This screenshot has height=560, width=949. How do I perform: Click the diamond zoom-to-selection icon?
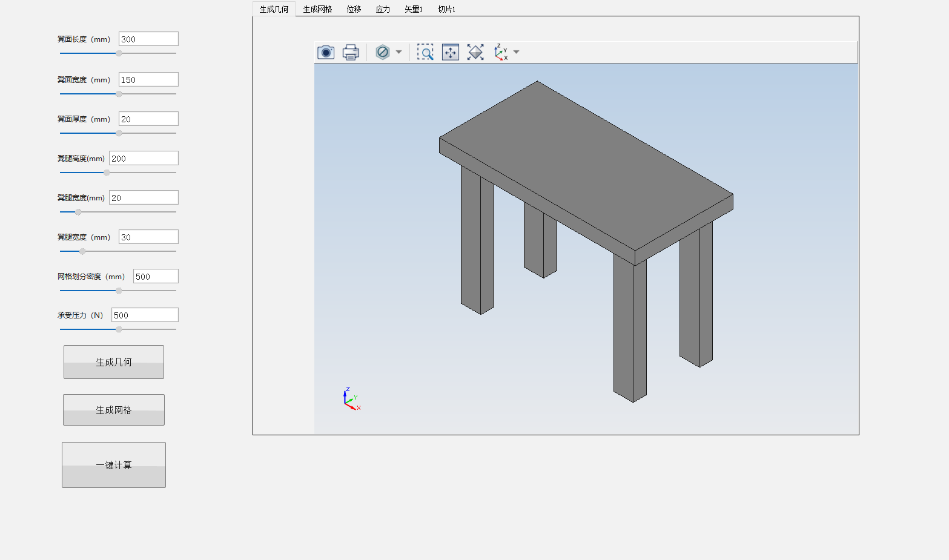pyautogui.click(x=475, y=52)
